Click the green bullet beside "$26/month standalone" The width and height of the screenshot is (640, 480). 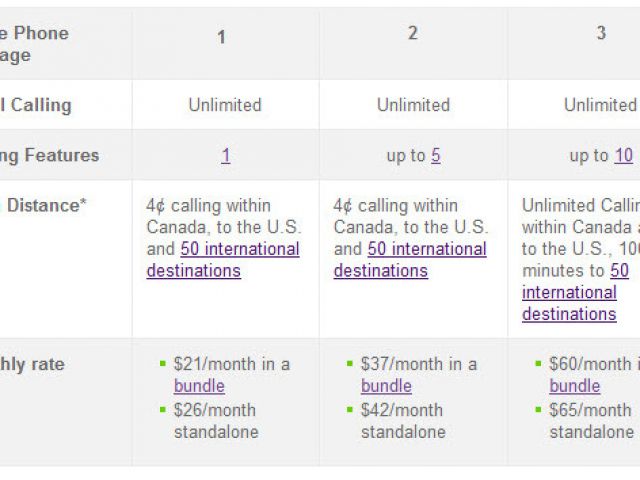pyautogui.click(x=163, y=410)
